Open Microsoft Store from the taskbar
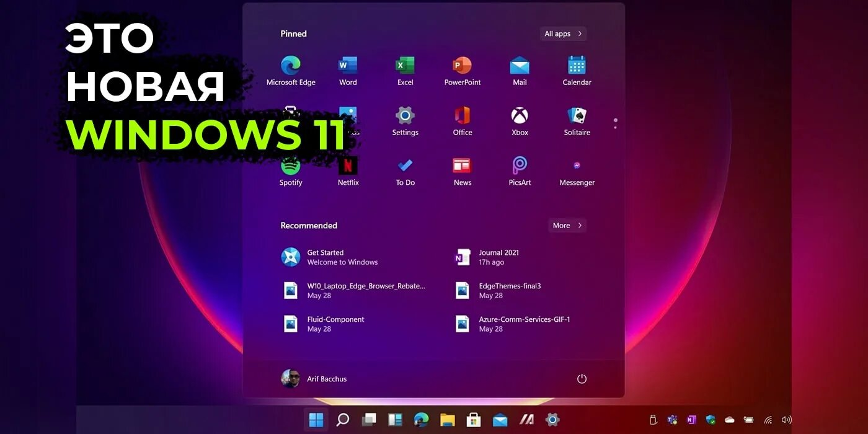The height and width of the screenshot is (434, 868). click(x=474, y=420)
